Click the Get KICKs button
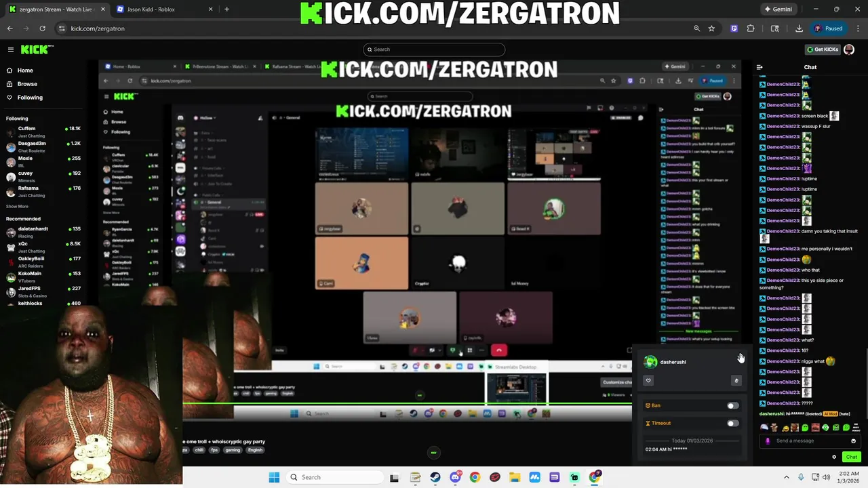Screen dimensions: 868x488 click(823, 49)
